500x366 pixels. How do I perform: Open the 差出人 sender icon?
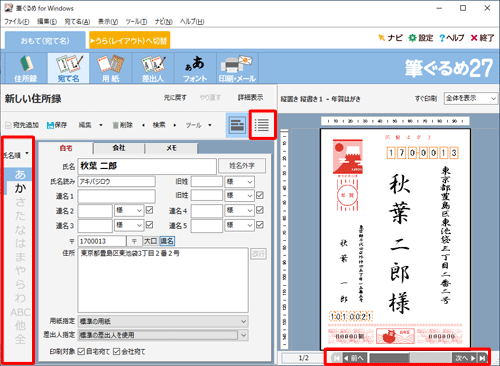click(x=153, y=68)
